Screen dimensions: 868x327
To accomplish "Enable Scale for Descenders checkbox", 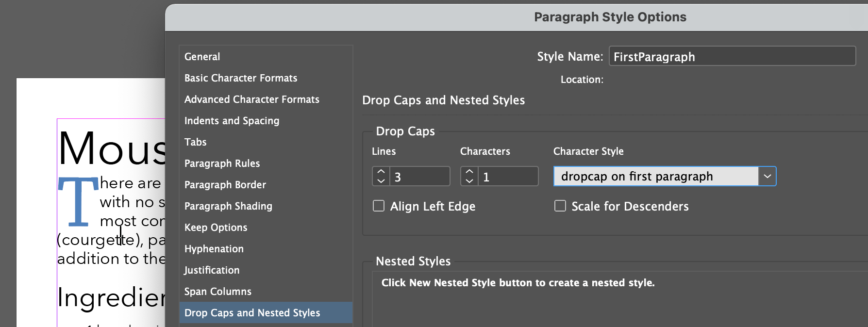I will [x=560, y=206].
